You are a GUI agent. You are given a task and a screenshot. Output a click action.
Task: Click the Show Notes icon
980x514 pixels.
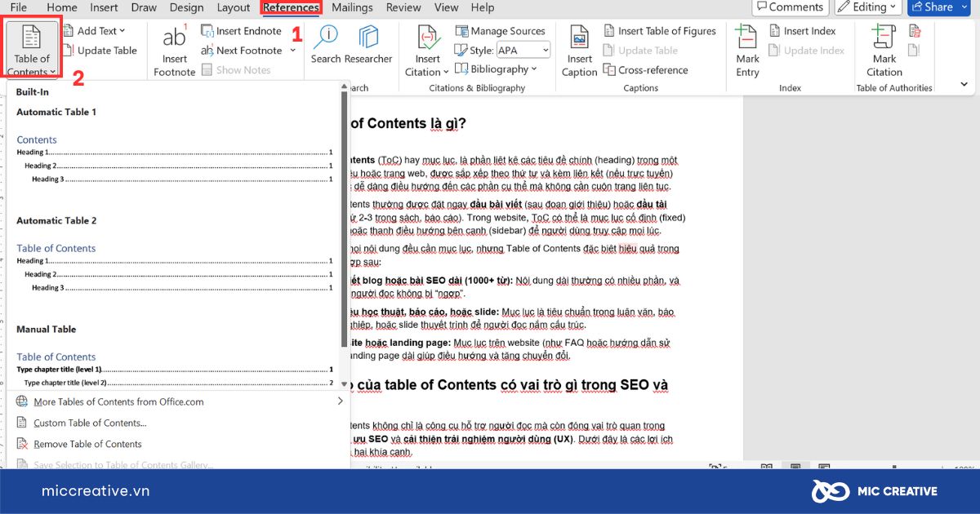[207, 70]
